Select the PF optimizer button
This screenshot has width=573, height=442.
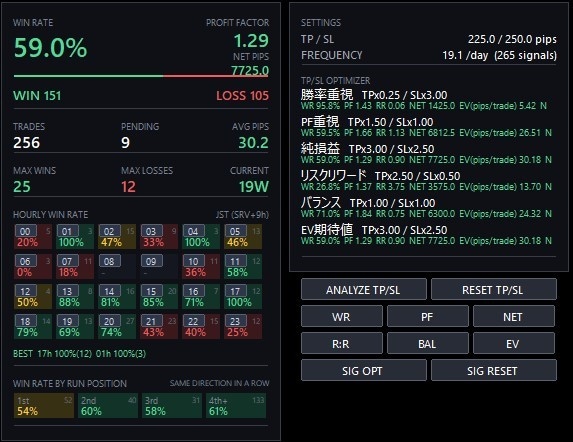pyautogui.click(x=428, y=317)
